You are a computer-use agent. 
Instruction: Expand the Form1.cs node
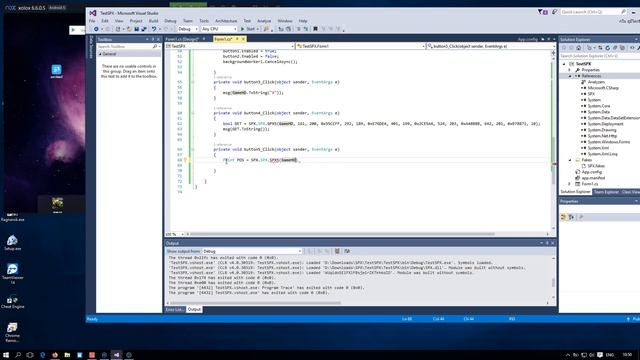click(570, 184)
